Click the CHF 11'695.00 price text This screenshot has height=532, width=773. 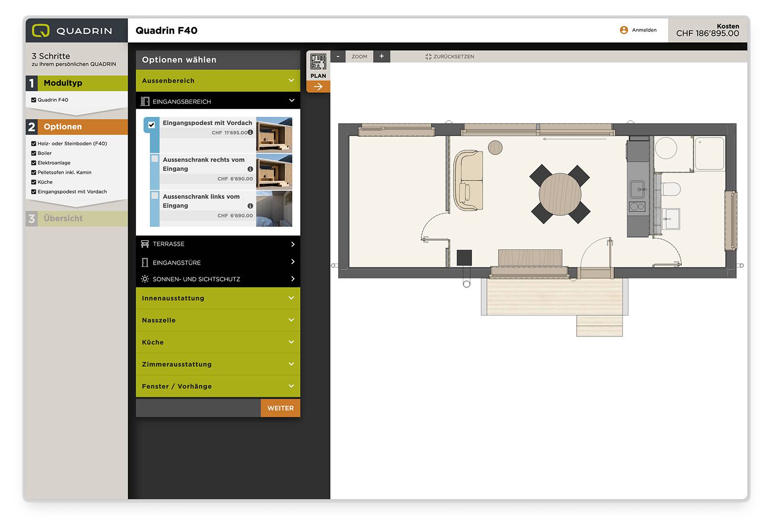pos(229,133)
